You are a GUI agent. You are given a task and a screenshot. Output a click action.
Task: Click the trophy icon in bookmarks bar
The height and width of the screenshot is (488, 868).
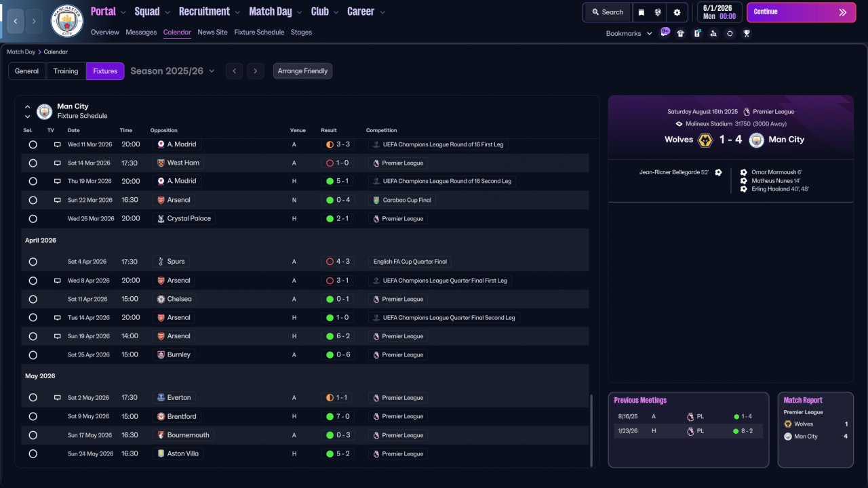(x=747, y=33)
